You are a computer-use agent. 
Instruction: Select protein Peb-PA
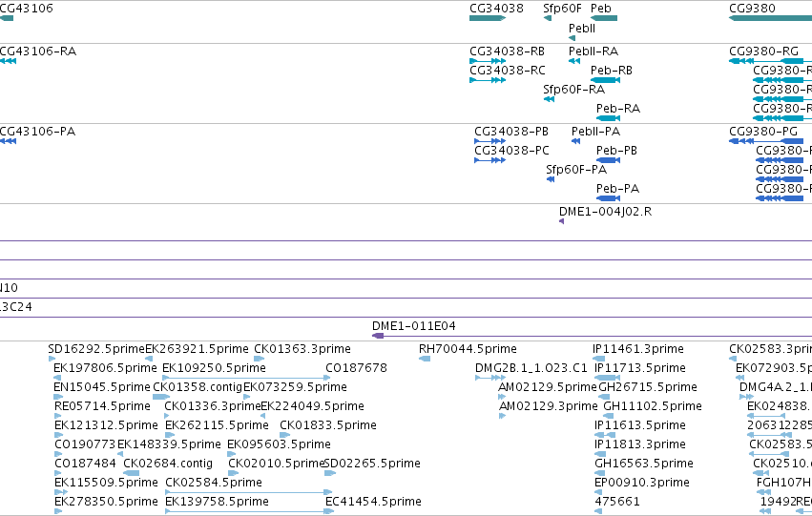[x=617, y=189]
